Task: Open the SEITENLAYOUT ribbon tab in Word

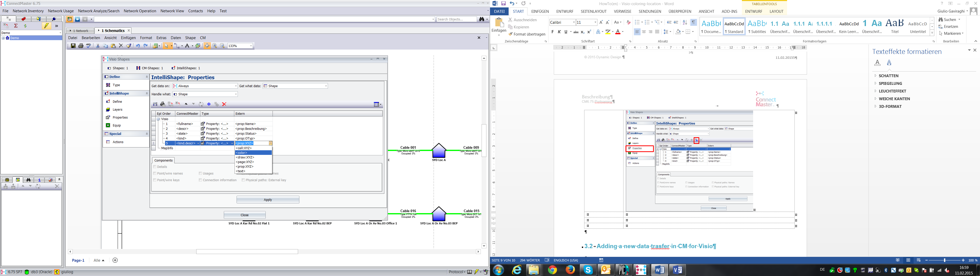Action: click(593, 11)
